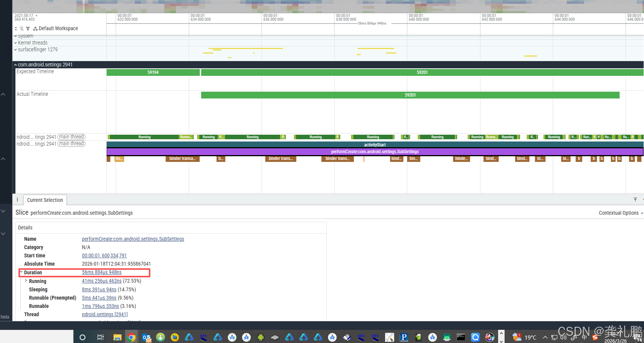Open the gray disk-shaped taskbar app

point(275,337)
